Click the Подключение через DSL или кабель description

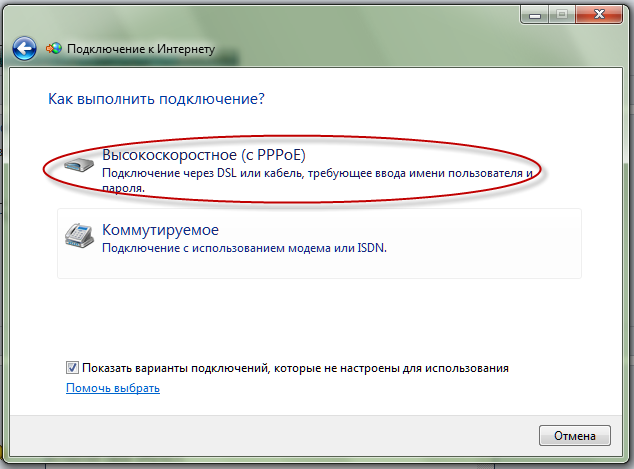point(317,180)
